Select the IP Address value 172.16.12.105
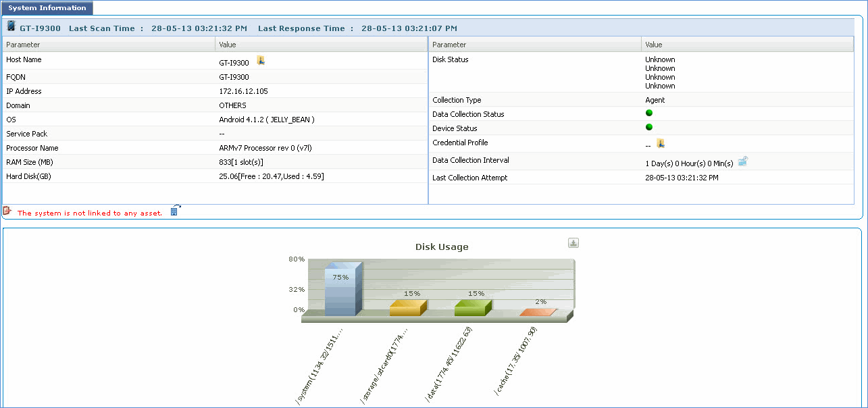Screen dimensions: 868x408 point(243,91)
